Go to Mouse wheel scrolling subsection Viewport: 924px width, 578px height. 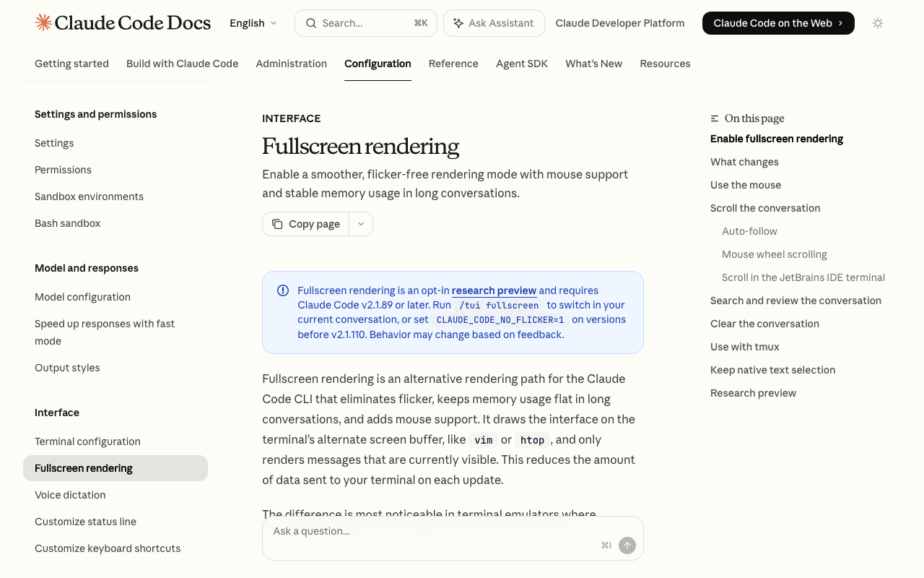pyautogui.click(x=775, y=254)
